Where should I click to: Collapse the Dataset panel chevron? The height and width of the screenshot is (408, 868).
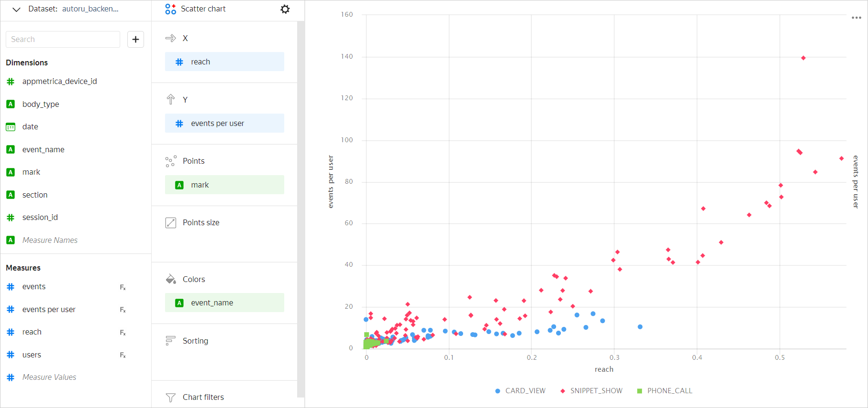tap(16, 9)
